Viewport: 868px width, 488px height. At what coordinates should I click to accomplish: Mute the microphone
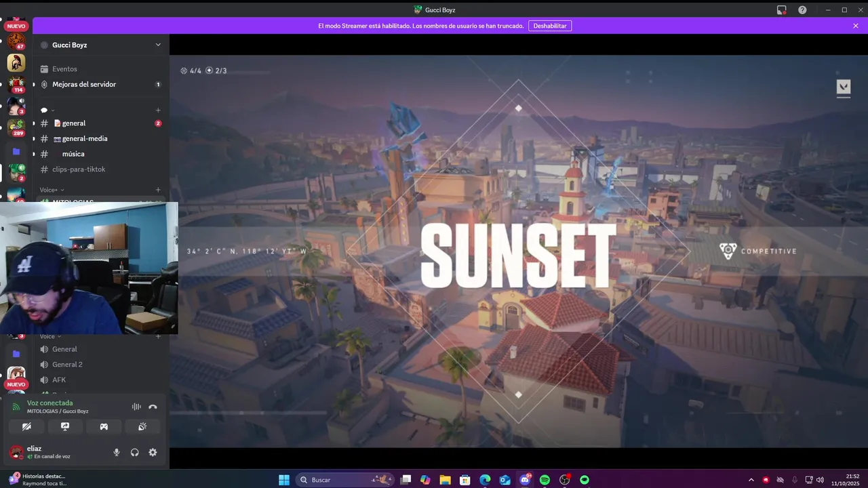117,452
